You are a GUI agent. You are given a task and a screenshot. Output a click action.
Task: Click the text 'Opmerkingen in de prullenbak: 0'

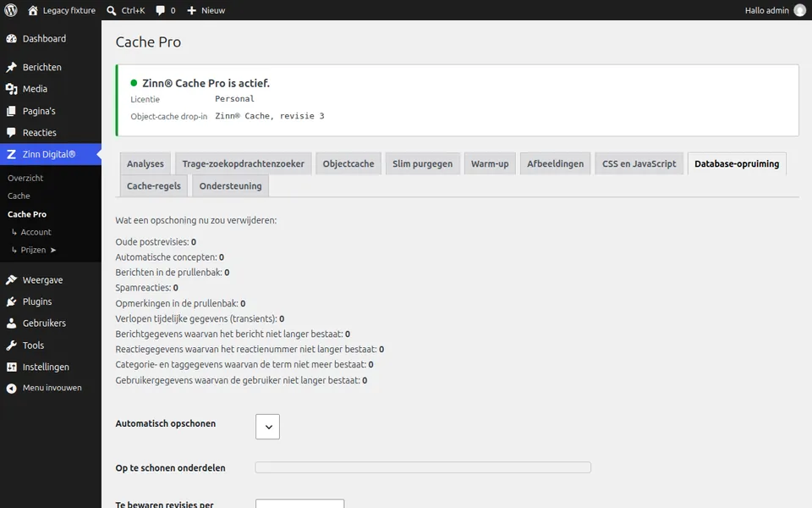click(180, 303)
